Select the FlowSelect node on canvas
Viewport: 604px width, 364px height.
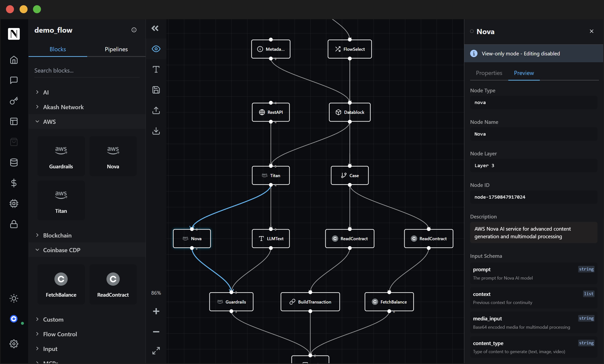[350, 49]
